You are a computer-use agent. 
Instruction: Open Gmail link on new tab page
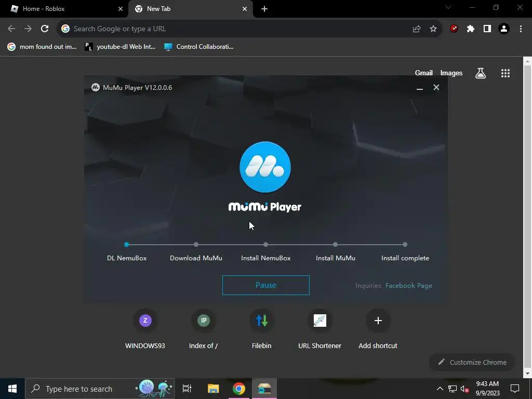click(424, 73)
